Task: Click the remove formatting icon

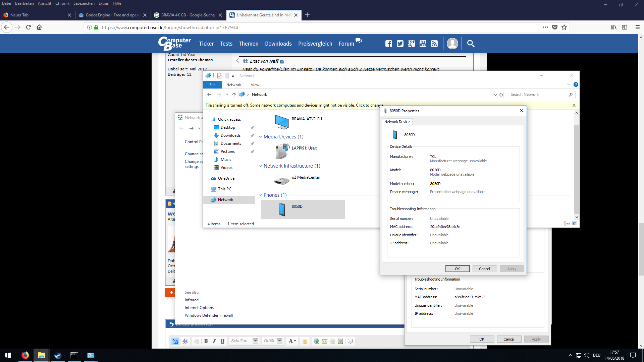Action: coord(185,341)
